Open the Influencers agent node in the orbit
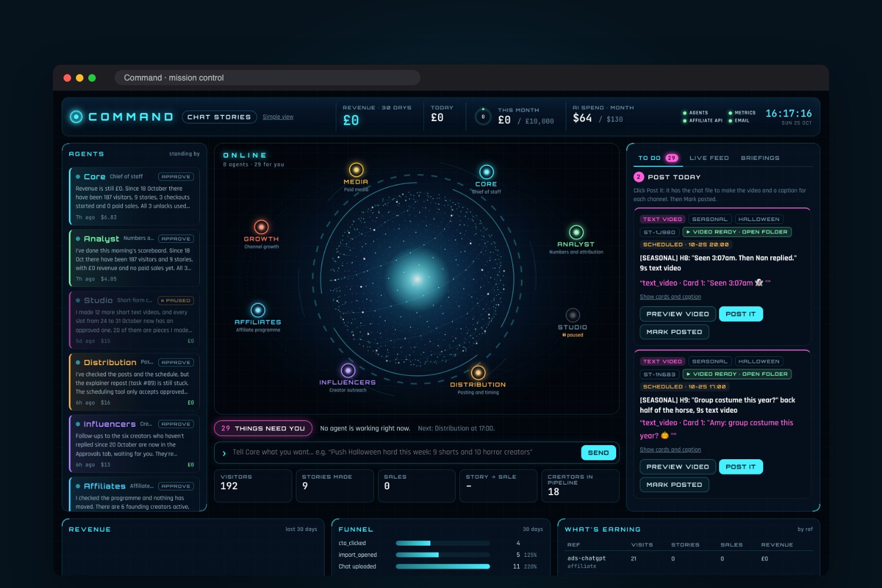The height and width of the screenshot is (588, 882). coord(348,370)
